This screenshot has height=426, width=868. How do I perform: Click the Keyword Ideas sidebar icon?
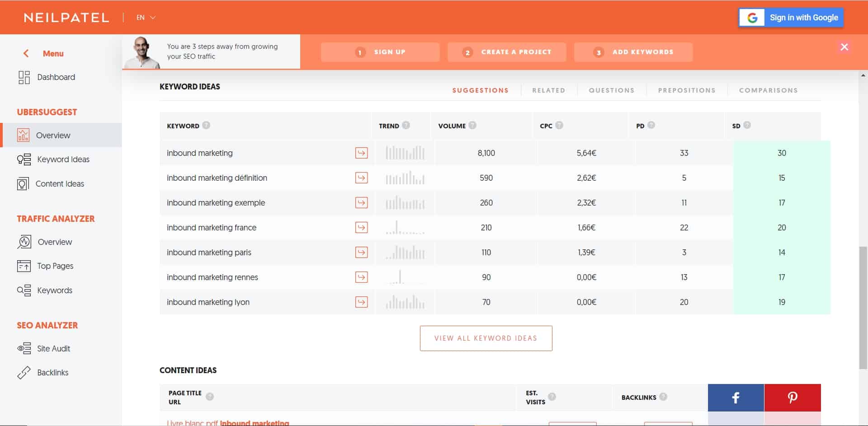[24, 159]
